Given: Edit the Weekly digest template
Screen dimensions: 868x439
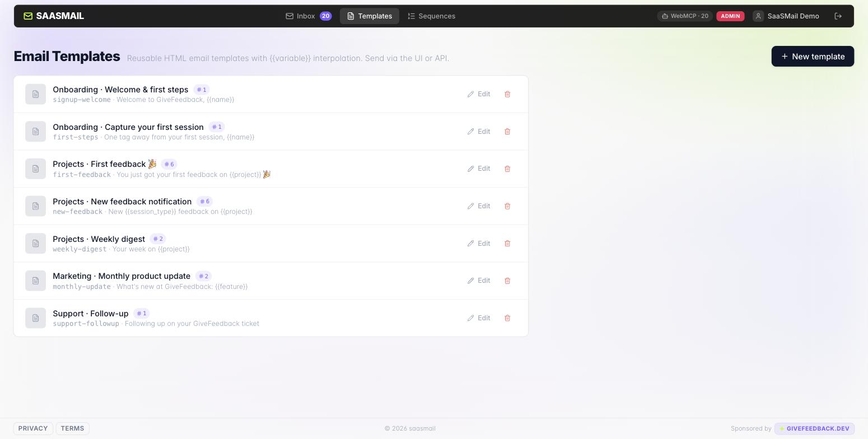Looking at the screenshot, I should click(x=479, y=244).
